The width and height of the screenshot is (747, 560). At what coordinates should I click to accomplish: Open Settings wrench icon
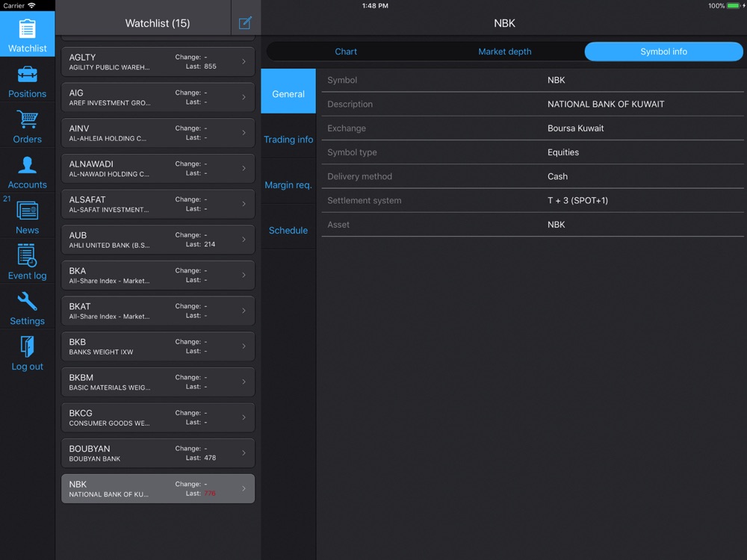coord(27,302)
